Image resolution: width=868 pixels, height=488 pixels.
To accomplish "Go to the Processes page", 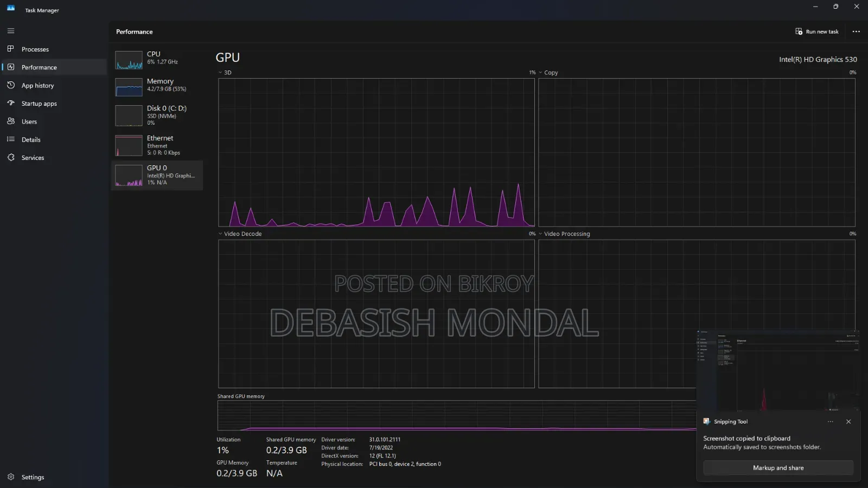I will coord(54,49).
